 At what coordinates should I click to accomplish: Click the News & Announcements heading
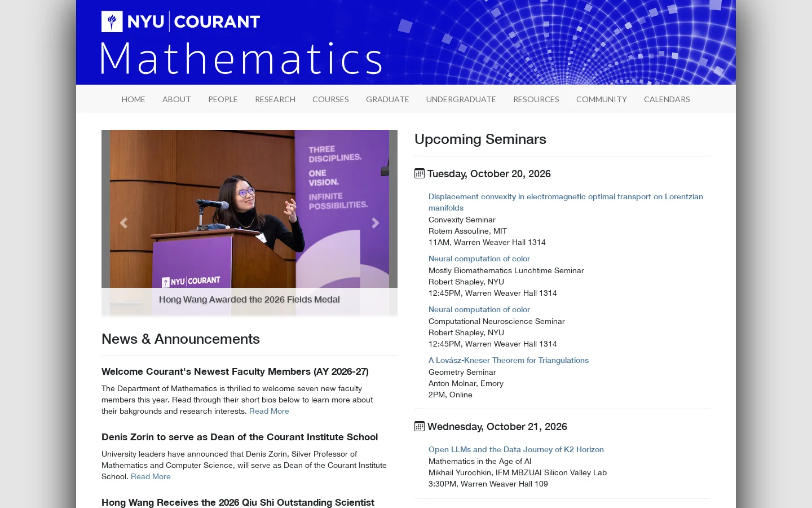coord(180,339)
